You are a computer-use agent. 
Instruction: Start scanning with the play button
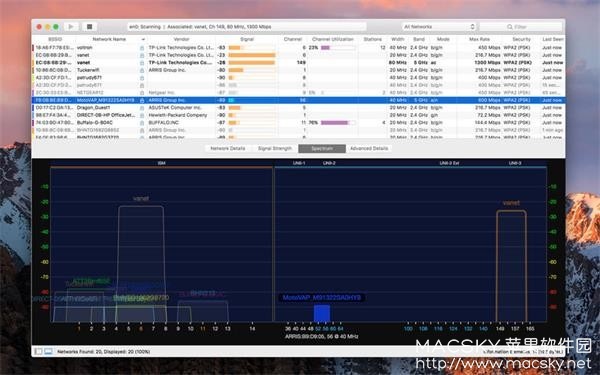[x=71, y=27]
